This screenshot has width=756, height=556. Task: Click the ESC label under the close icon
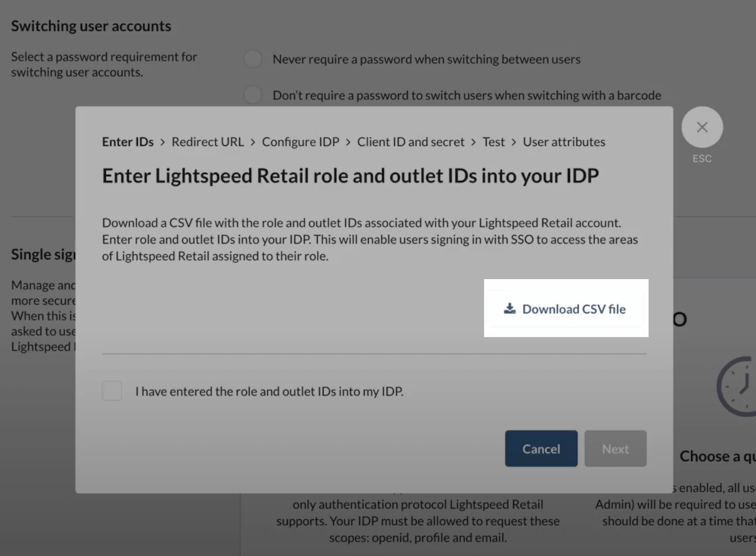click(x=701, y=158)
